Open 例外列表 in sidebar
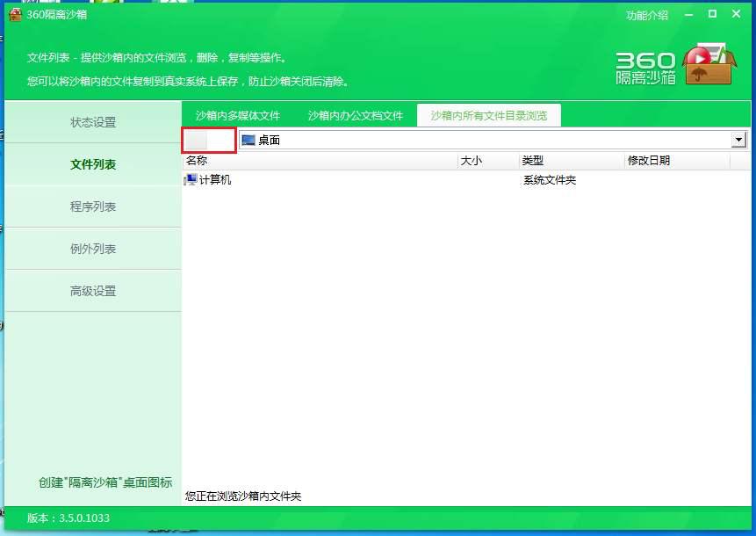 pyautogui.click(x=93, y=249)
